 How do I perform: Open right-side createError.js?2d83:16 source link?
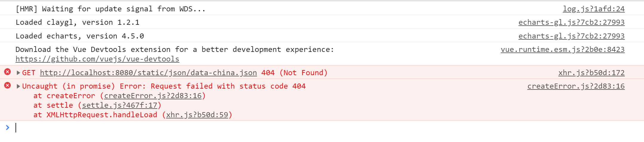[x=576, y=86]
